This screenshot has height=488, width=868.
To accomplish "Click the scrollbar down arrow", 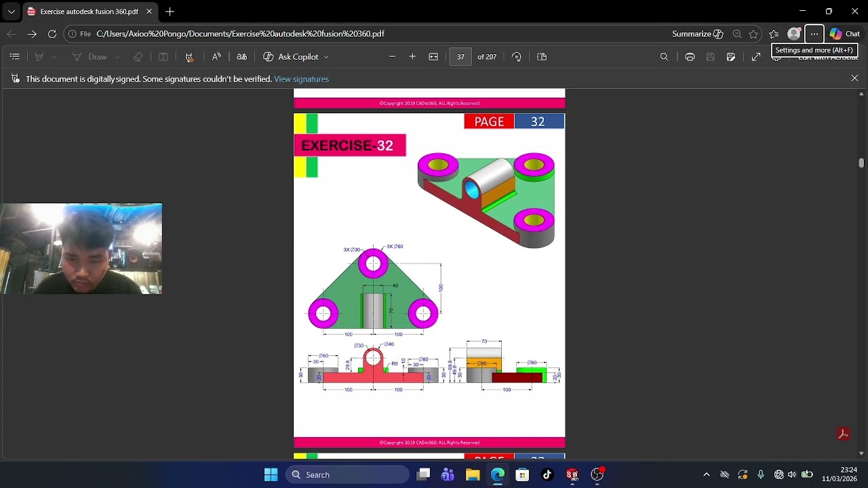I will tap(861, 453).
